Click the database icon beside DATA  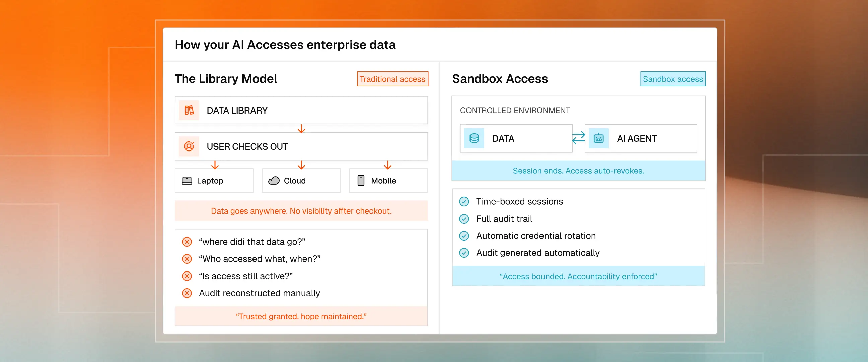(474, 138)
